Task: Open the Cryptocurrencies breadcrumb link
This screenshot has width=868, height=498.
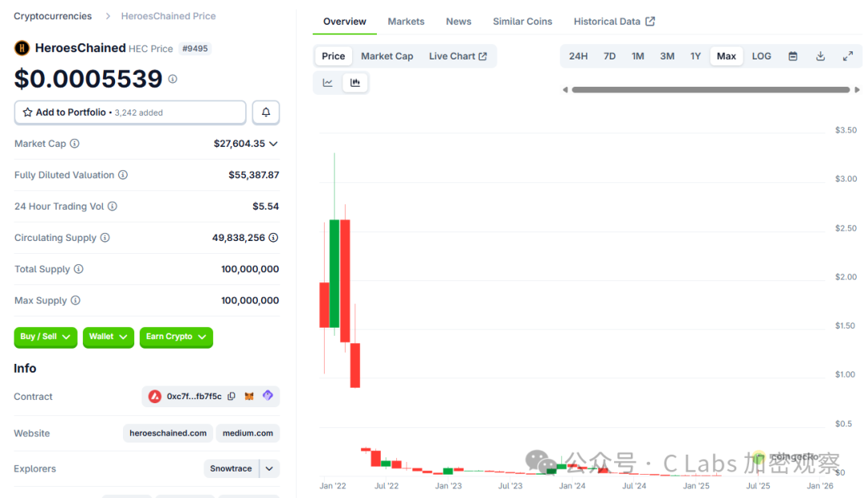Action: [52, 16]
